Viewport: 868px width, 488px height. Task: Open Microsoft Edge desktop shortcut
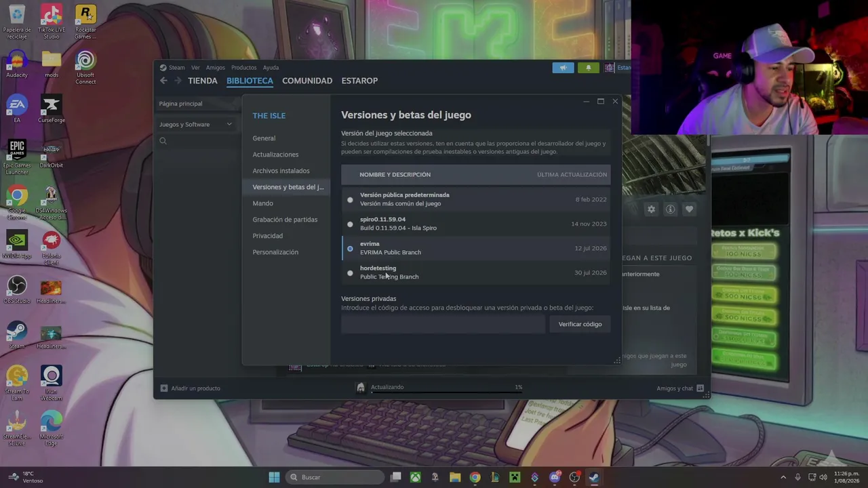(51, 428)
